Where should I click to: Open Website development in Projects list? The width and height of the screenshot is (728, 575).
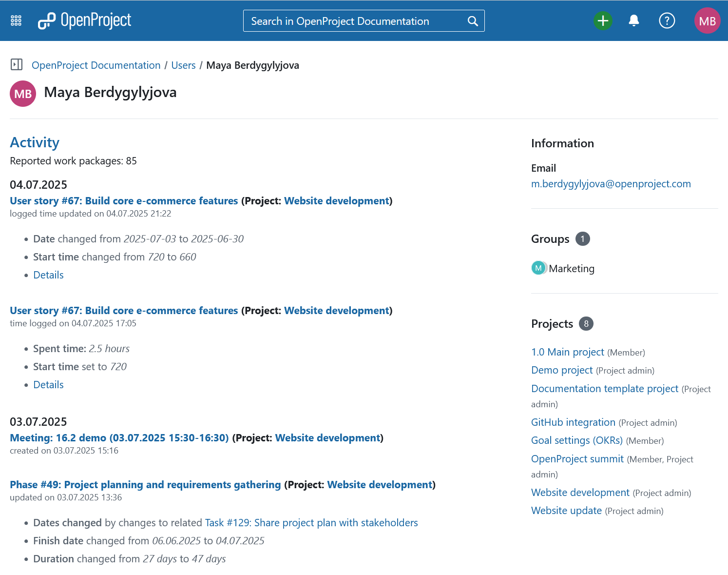(x=580, y=492)
